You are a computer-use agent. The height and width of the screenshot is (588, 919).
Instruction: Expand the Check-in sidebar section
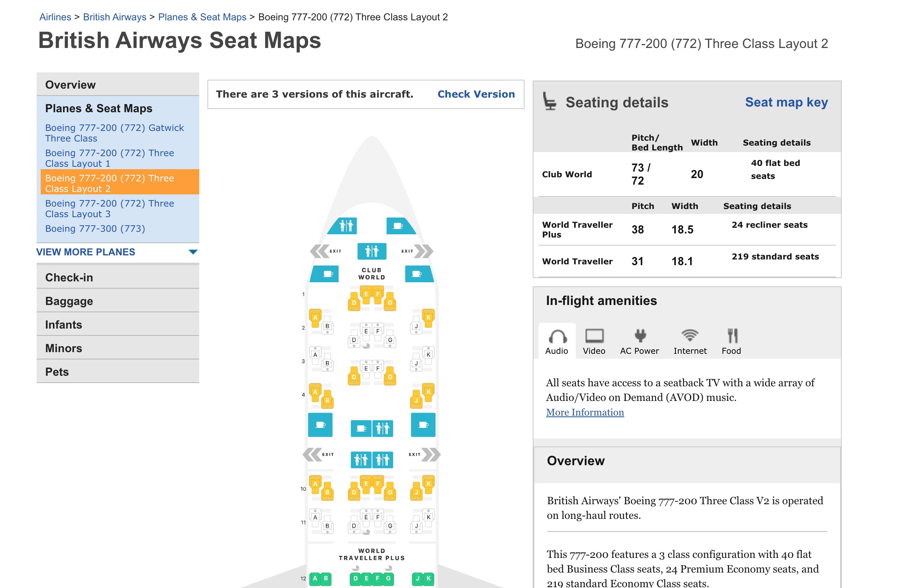69,277
